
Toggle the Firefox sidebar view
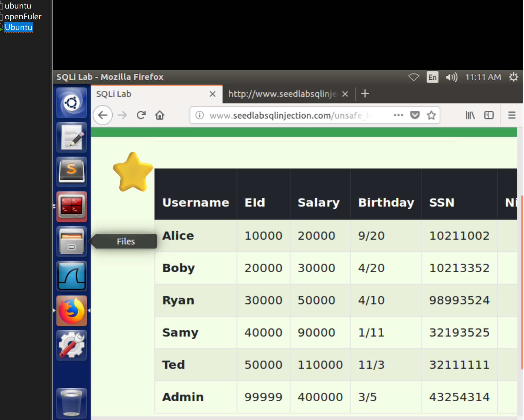pos(489,115)
